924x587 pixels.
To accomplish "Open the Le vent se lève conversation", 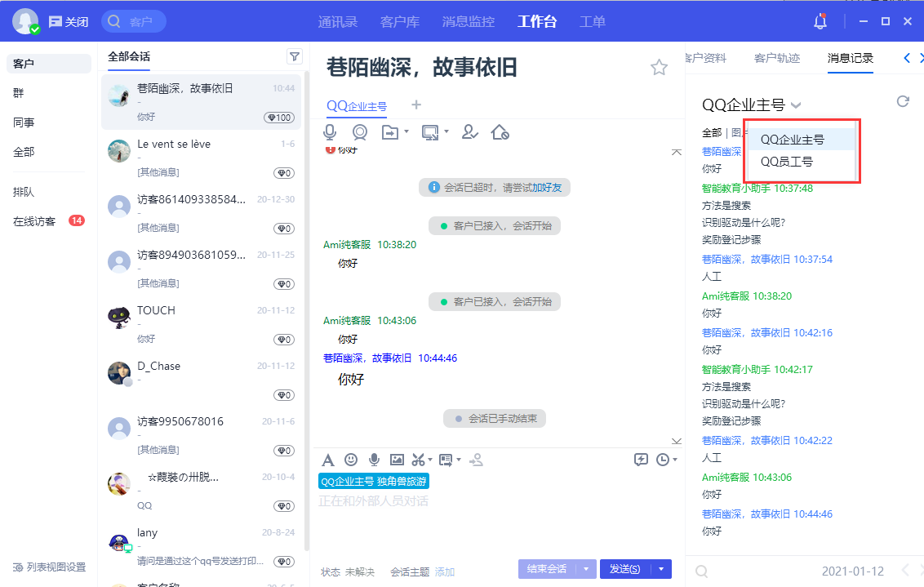I will point(201,158).
